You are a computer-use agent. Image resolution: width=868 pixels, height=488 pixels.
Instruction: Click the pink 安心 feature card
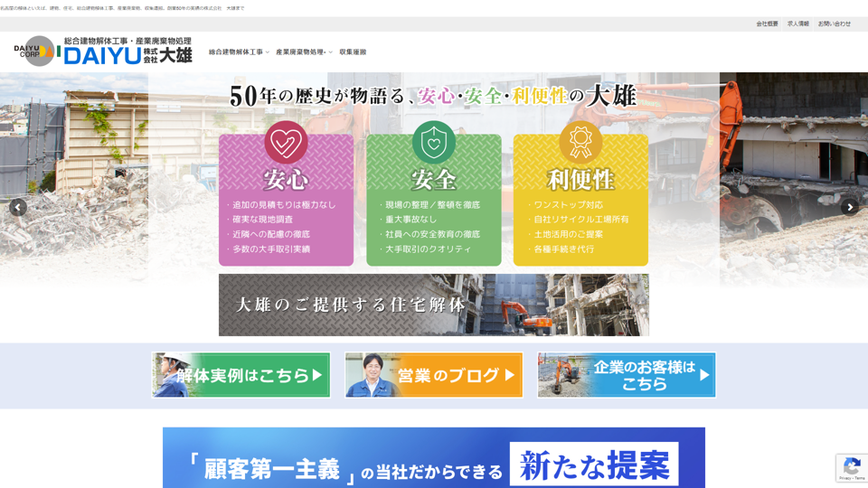tap(286, 217)
